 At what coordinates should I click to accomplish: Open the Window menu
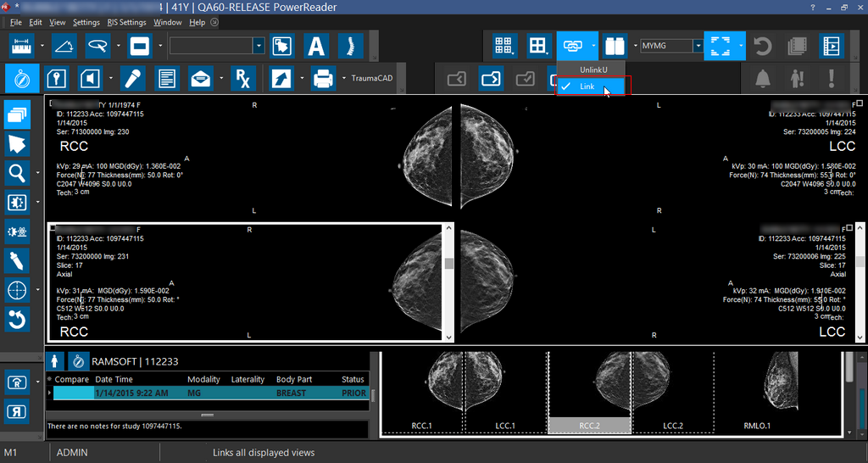(x=167, y=22)
